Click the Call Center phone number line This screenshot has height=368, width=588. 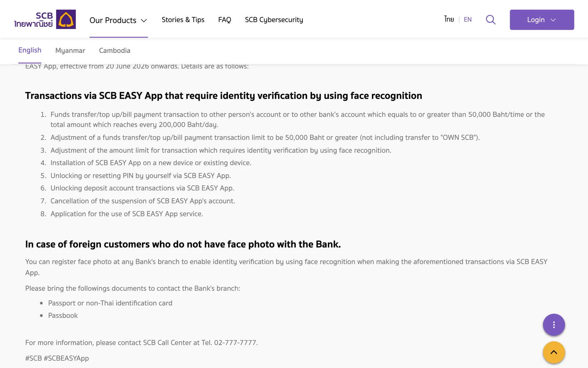141,343
